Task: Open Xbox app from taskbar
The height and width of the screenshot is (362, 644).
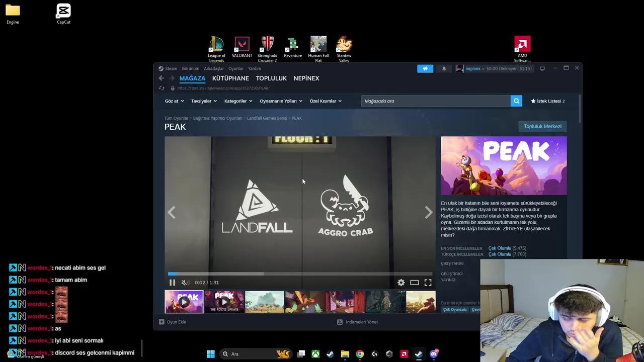Action: (315, 354)
